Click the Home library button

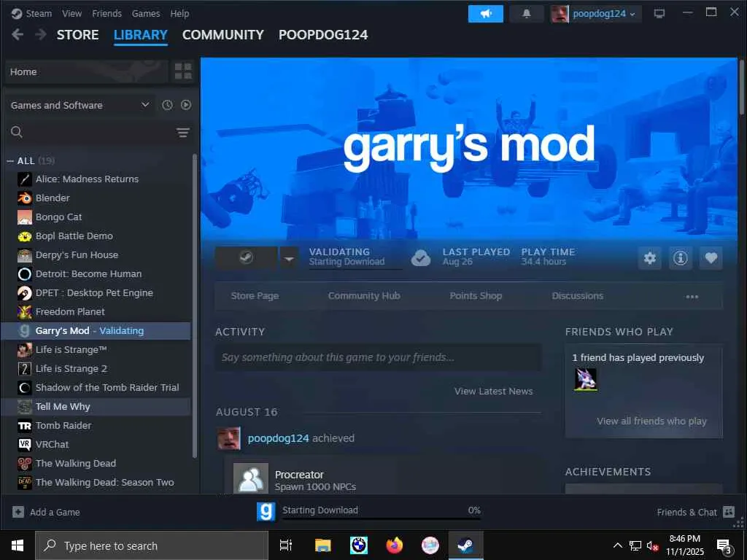tap(87, 71)
